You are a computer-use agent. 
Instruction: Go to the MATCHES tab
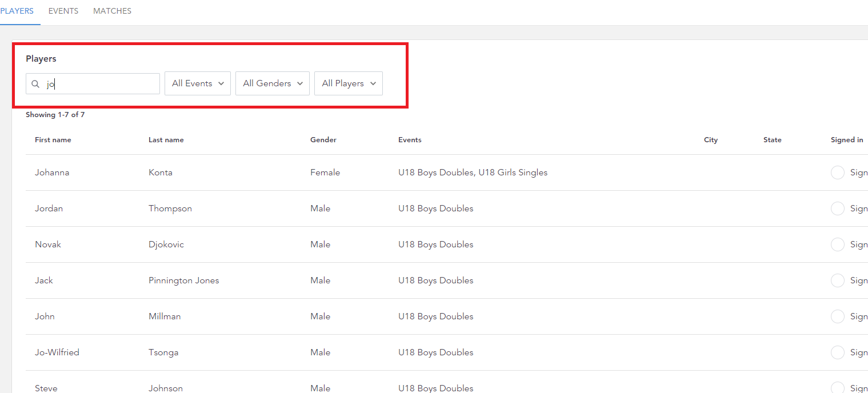coord(112,11)
